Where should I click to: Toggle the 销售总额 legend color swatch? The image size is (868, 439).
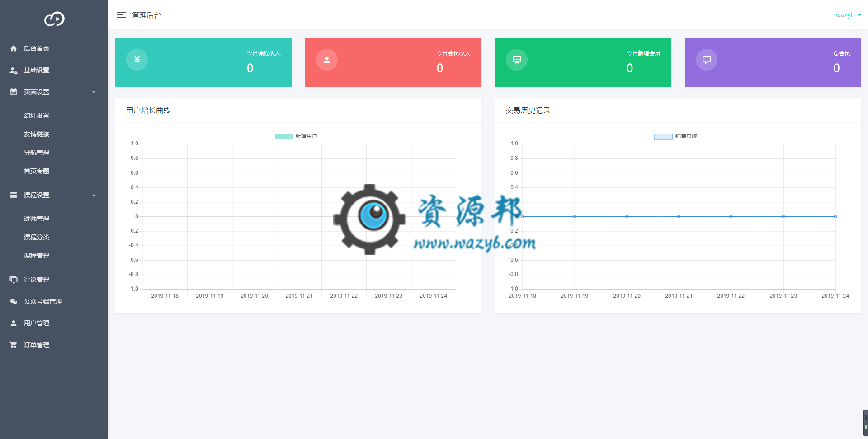(x=664, y=136)
